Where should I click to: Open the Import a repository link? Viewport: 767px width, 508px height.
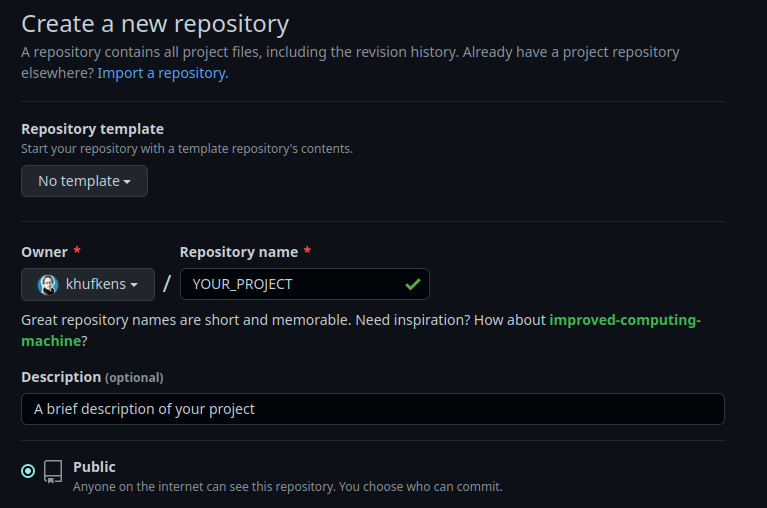(x=163, y=73)
